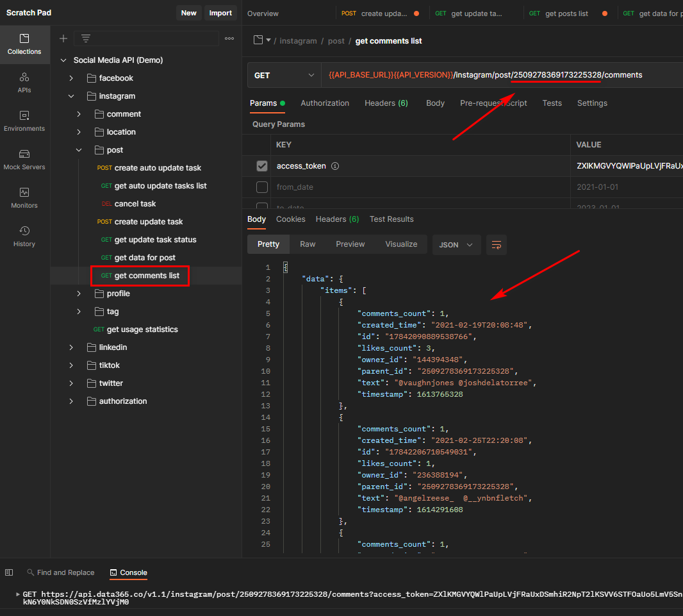683x616 pixels.
Task: Click the linkedin folder icon
Action: pos(92,347)
